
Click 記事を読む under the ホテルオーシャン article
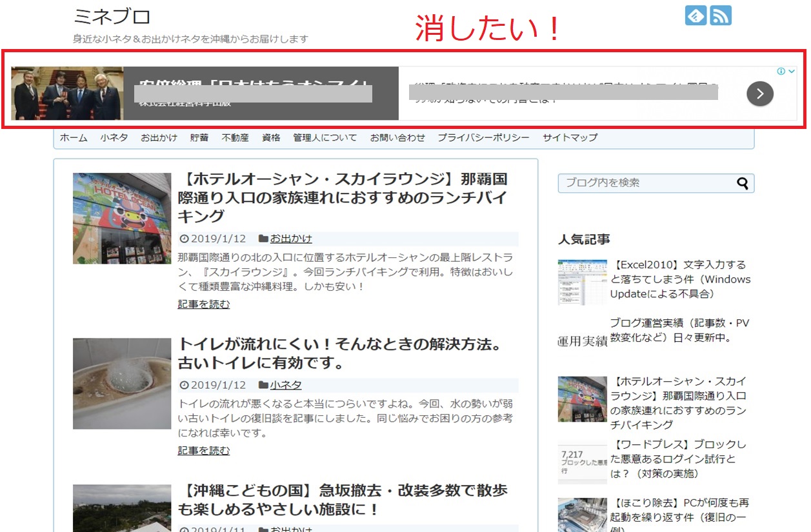pos(204,304)
